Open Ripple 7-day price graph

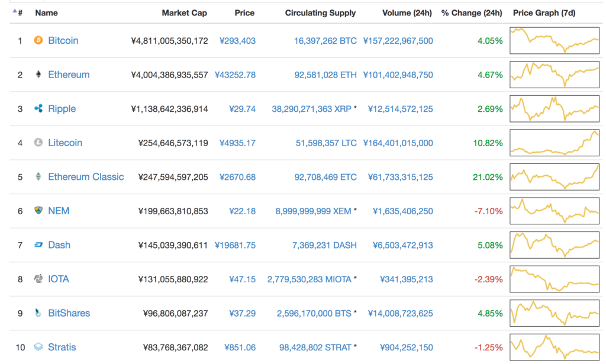coord(555,108)
